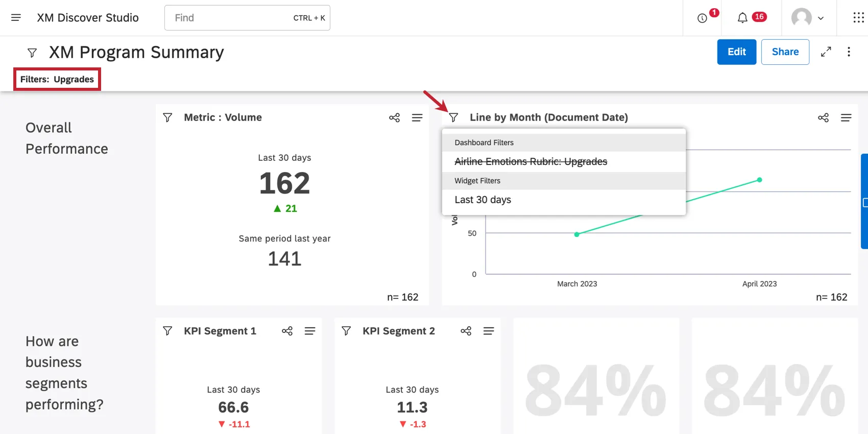Click the 11.3 KPI Segment 2 value

[412, 407]
